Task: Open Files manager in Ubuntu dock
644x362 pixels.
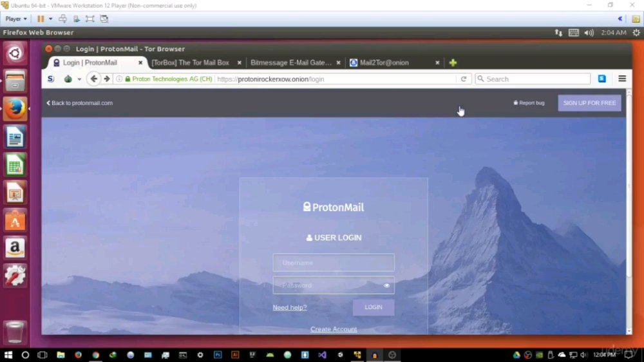Action: (x=15, y=81)
